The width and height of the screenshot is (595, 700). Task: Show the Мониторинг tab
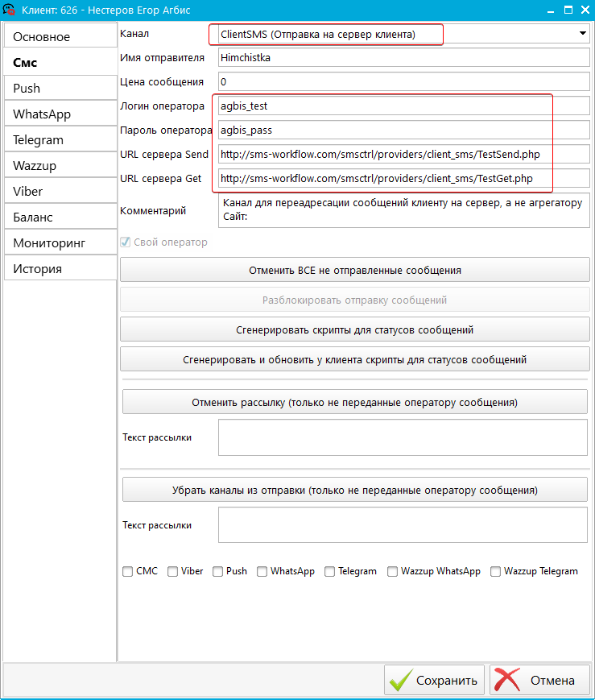coord(60,242)
